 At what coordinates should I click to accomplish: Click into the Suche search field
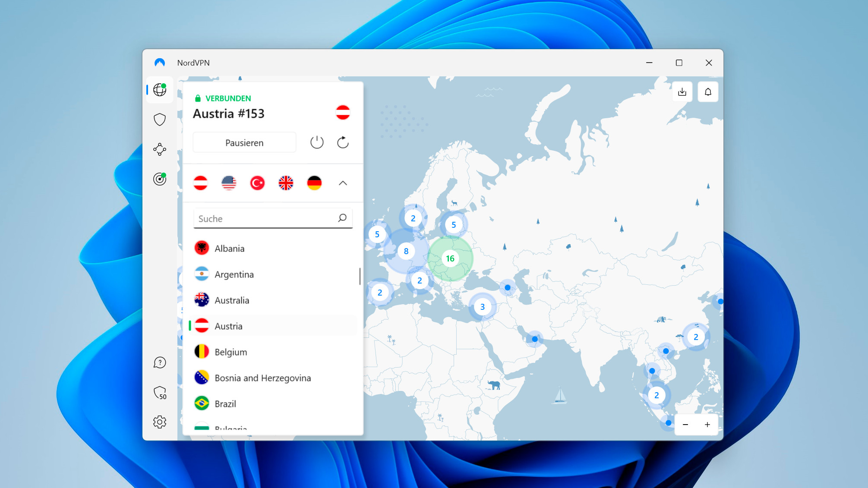(x=273, y=218)
